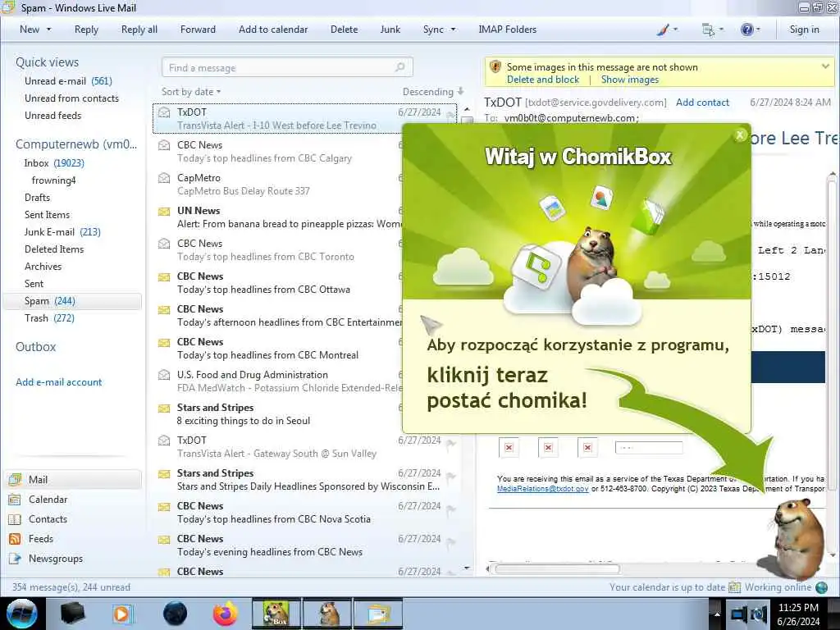The width and height of the screenshot is (840, 630).
Task: Click the message list scroll up arrow
Action: tap(467, 109)
